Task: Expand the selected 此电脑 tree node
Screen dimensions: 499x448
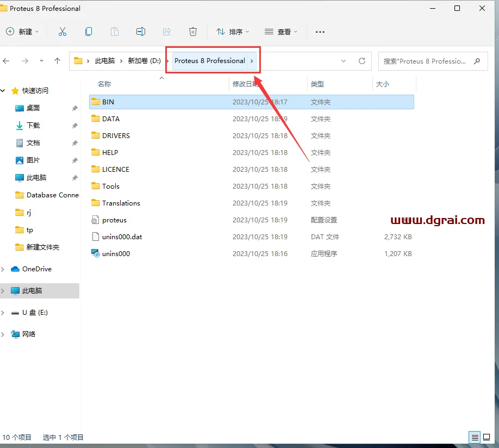Action: pyautogui.click(x=3, y=291)
